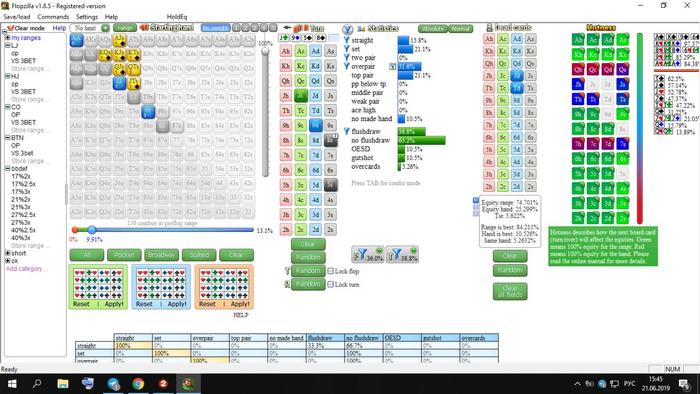
Task: Click the All hands button
Action: 87,255
